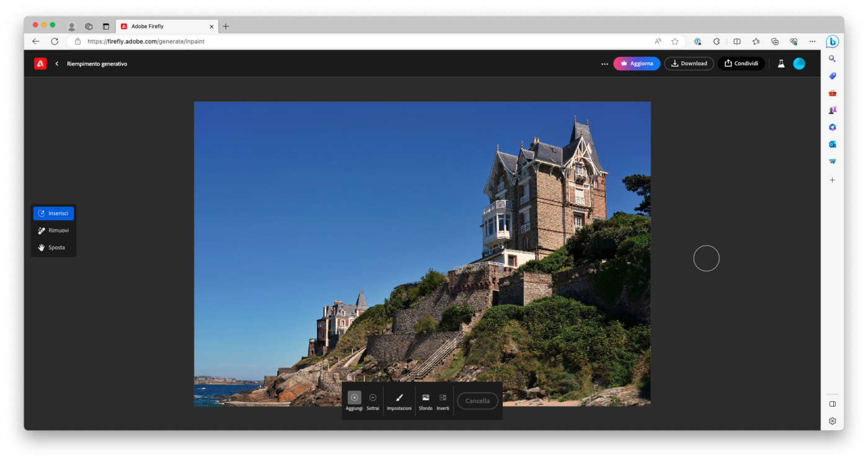Add this page to favorites with star icon
Viewport: 868px width, 462px height.
(x=675, y=42)
